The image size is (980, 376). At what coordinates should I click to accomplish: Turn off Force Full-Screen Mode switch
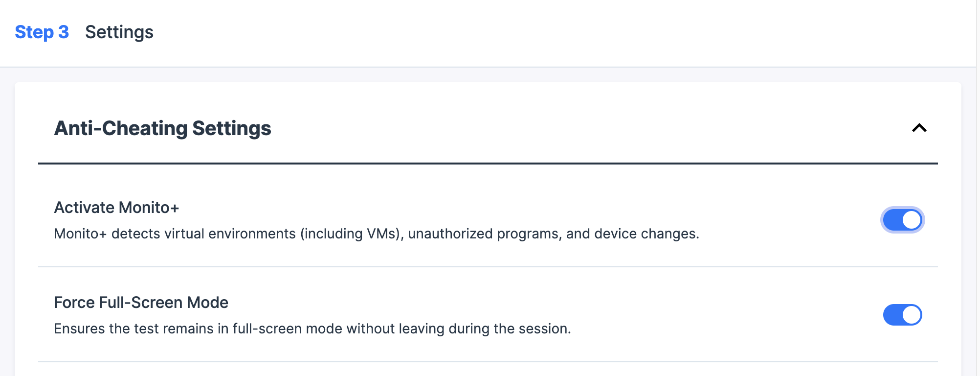point(903,315)
